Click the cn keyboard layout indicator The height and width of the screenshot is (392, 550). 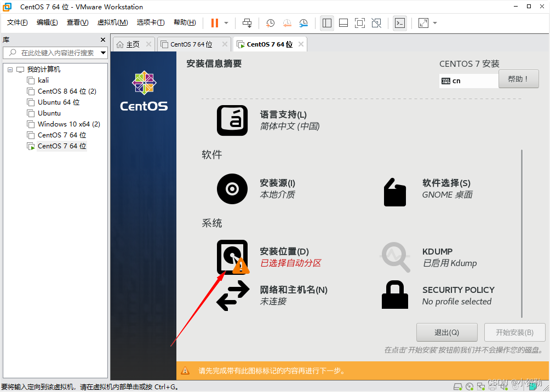coord(468,81)
